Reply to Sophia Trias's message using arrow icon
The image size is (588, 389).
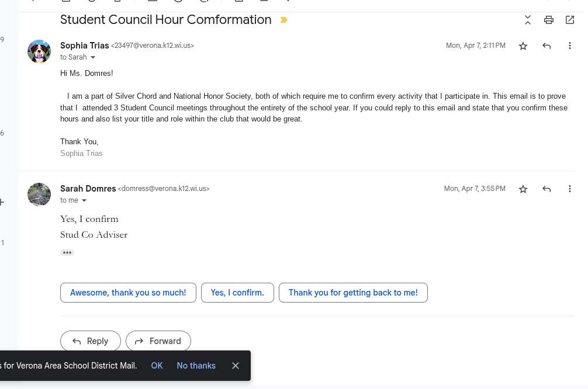pos(547,46)
